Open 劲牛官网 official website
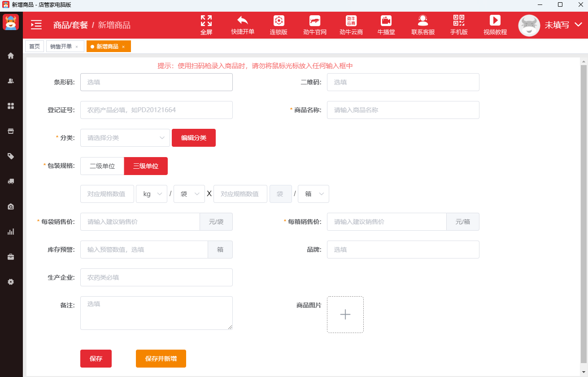This screenshot has height=377, width=588. 315,25
